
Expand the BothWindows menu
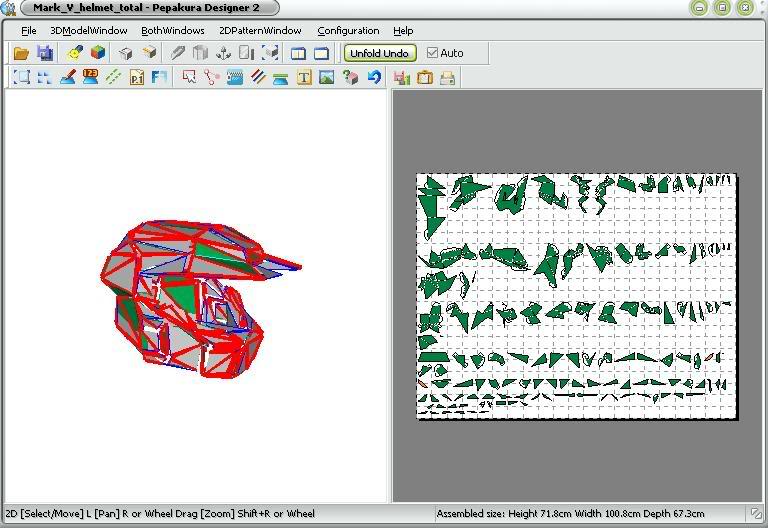point(173,31)
